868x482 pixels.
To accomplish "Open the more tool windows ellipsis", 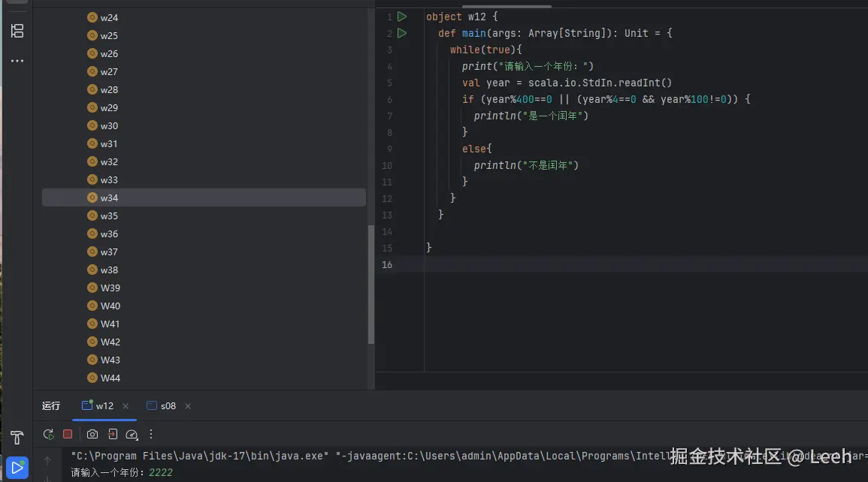I will pyautogui.click(x=17, y=61).
